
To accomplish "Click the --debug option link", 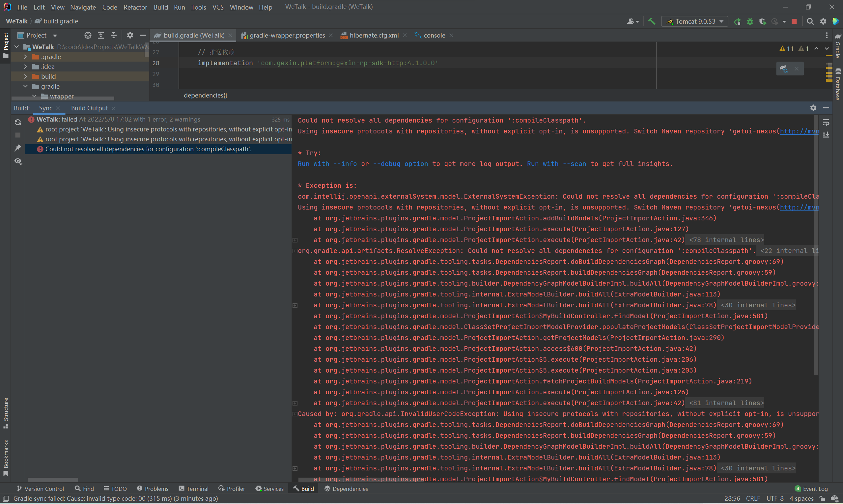I will (x=400, y=164).
